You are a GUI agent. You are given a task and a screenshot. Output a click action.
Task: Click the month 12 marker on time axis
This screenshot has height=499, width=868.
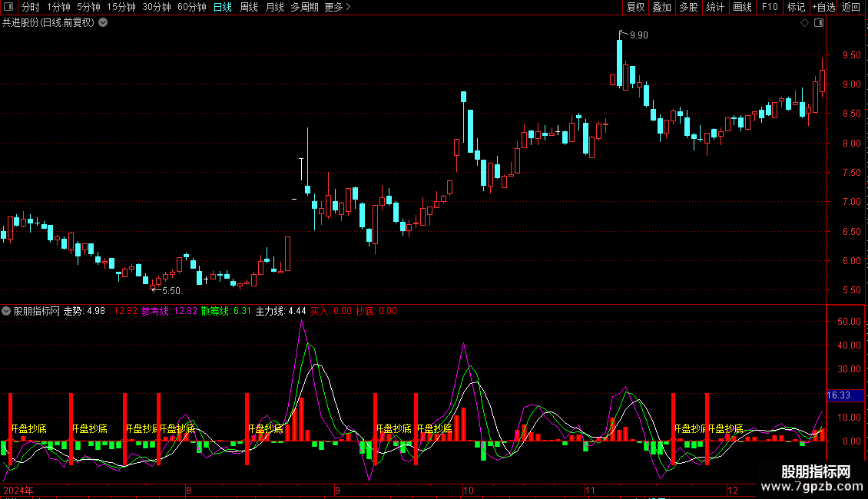(x=732, y=490)
